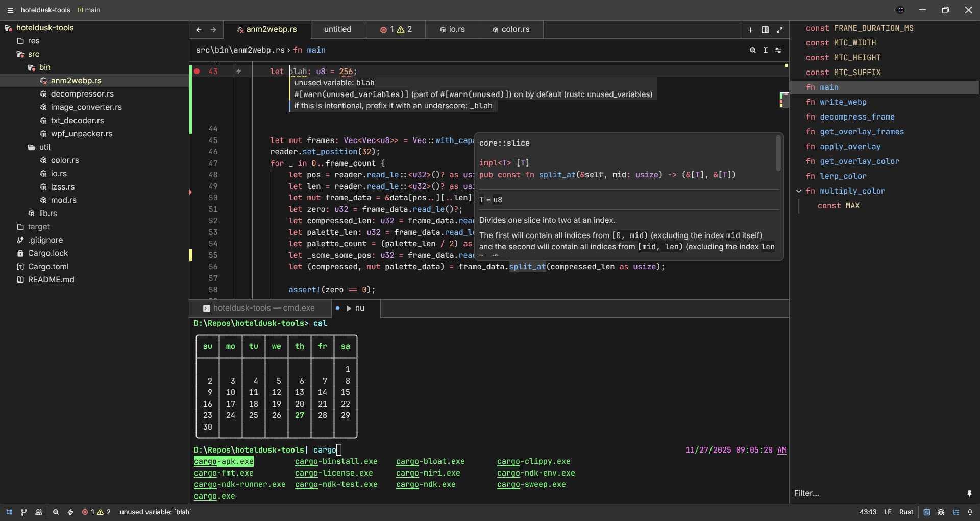
Task: Open buffer search magnifier in editor toolbar
Action: (752, 50)
